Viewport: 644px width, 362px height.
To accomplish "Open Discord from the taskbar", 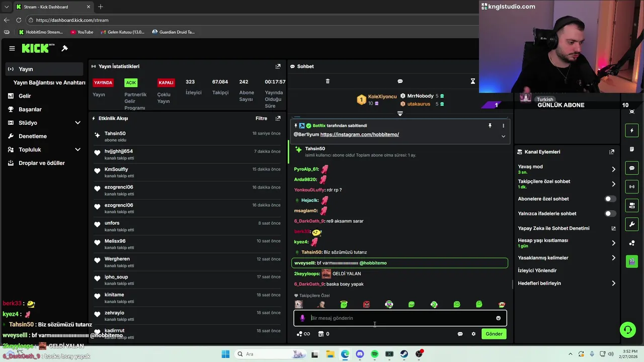I will point(360,354).
